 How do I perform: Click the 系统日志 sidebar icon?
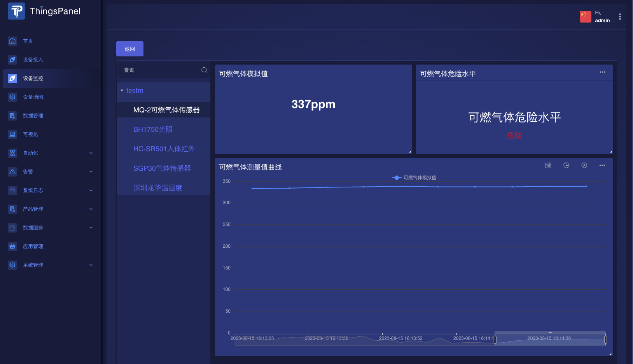(12, 190)
